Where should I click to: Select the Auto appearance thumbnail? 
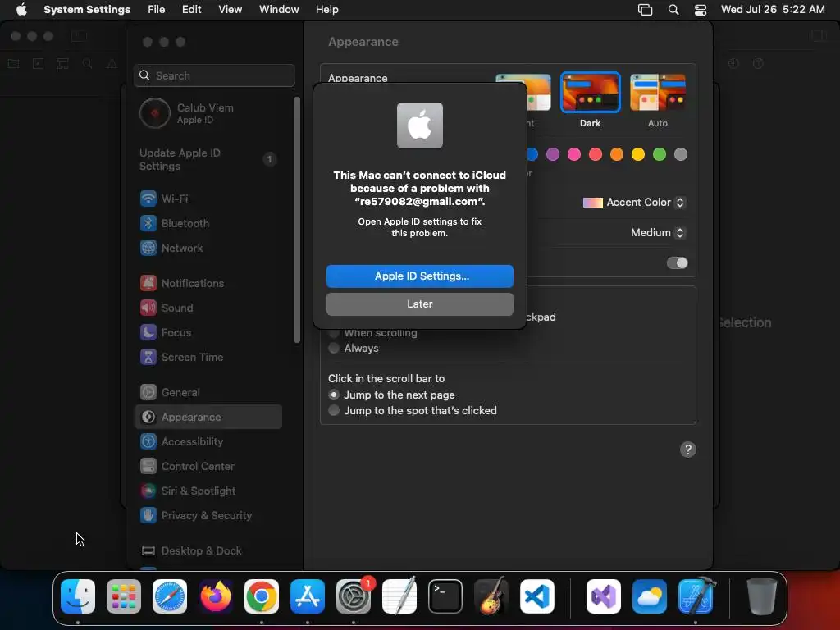click(x=658, y=92)
